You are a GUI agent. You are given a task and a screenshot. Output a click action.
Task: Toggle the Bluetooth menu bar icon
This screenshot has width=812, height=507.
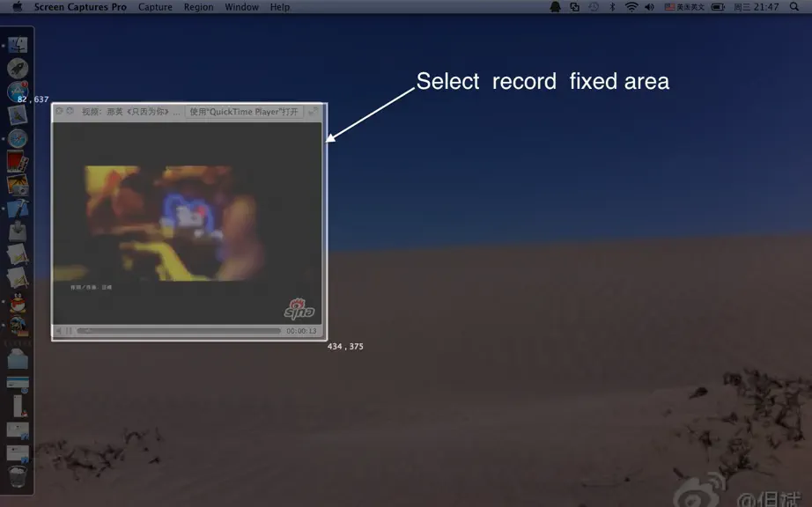pyautogui.click(x=612, y=7)
